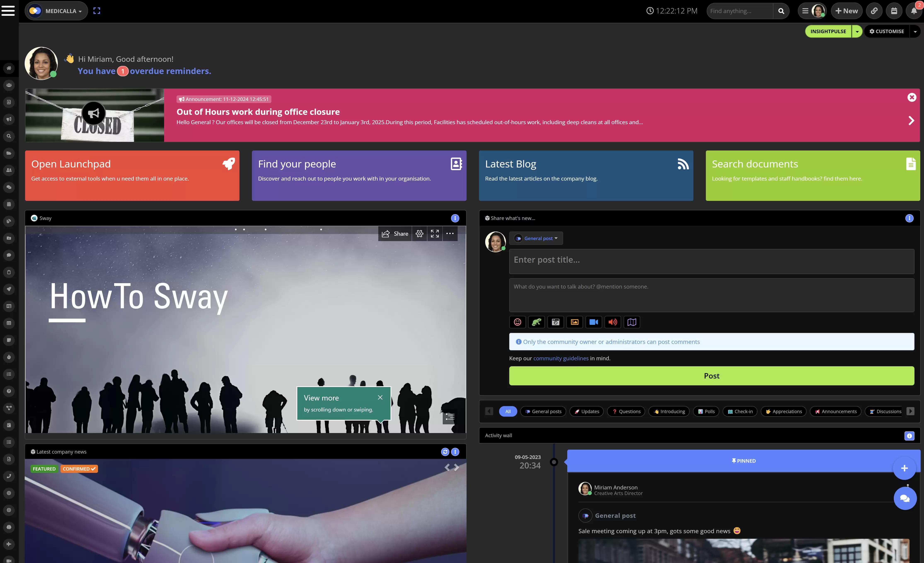Screen dimensions: 924x563
Task: Expand Sway to fullscreen view
Action: [x=435, y=233]
